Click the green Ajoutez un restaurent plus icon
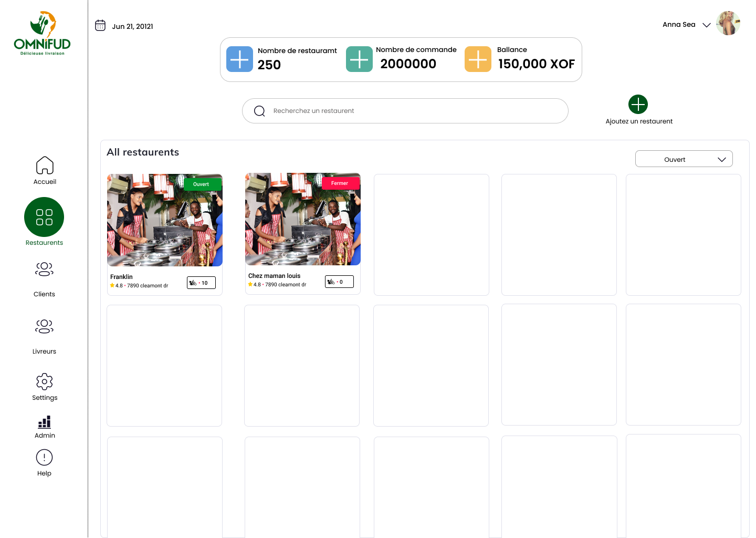Image resolution: width=756 pixels, height=538 pixels. 638,104
